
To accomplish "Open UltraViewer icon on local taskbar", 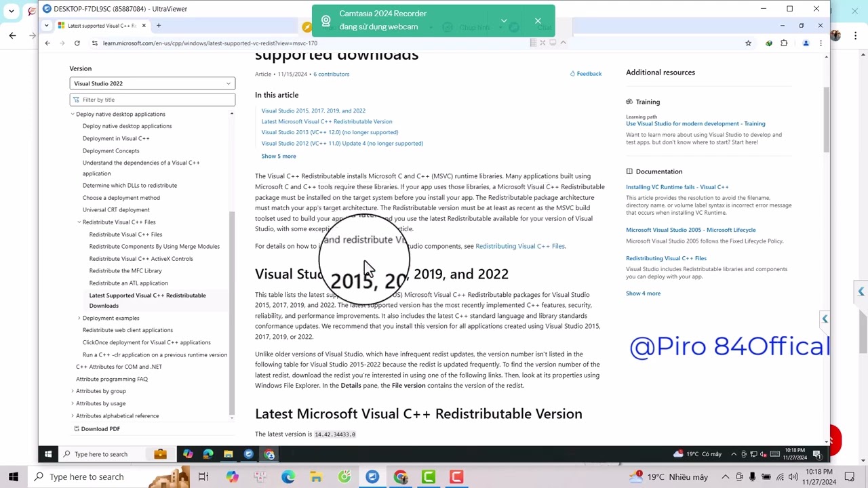I will (x=372, y=476).
